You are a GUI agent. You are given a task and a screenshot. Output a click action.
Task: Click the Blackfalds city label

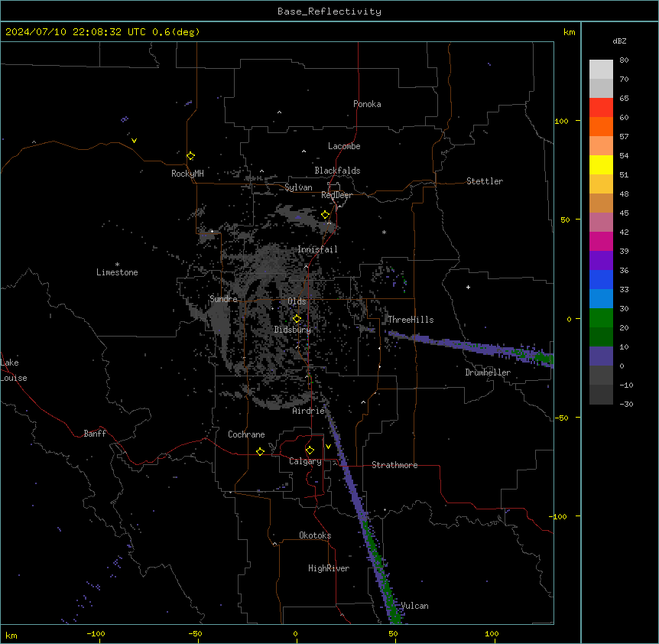337,171
